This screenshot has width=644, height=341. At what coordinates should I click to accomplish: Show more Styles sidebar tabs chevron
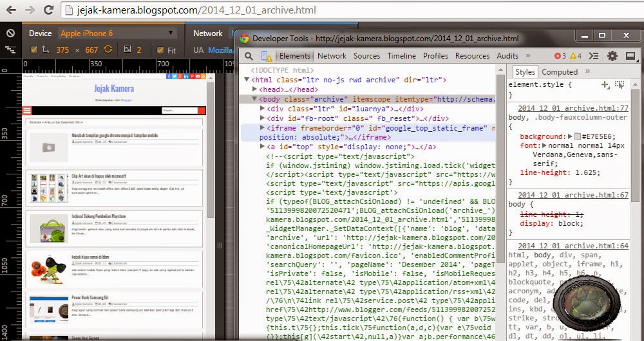pos(587,71)
